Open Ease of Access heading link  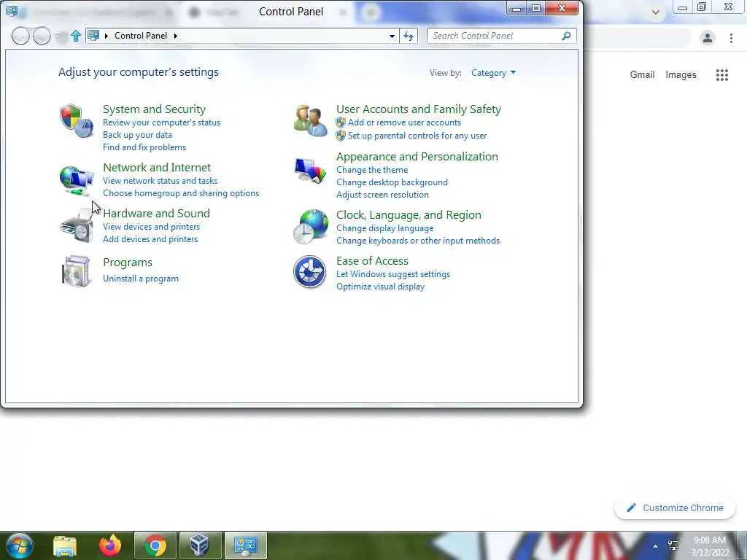[x=372, y=261]
